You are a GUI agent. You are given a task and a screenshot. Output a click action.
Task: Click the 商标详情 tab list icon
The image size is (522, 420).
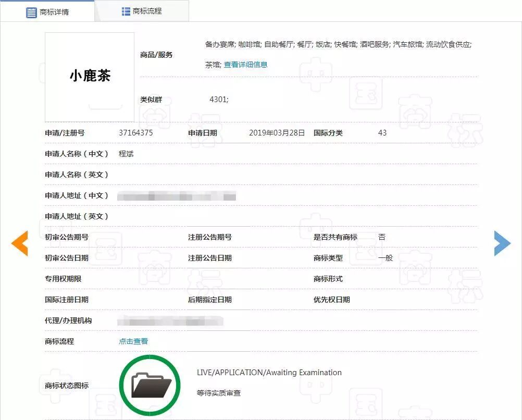click(31, 13)
